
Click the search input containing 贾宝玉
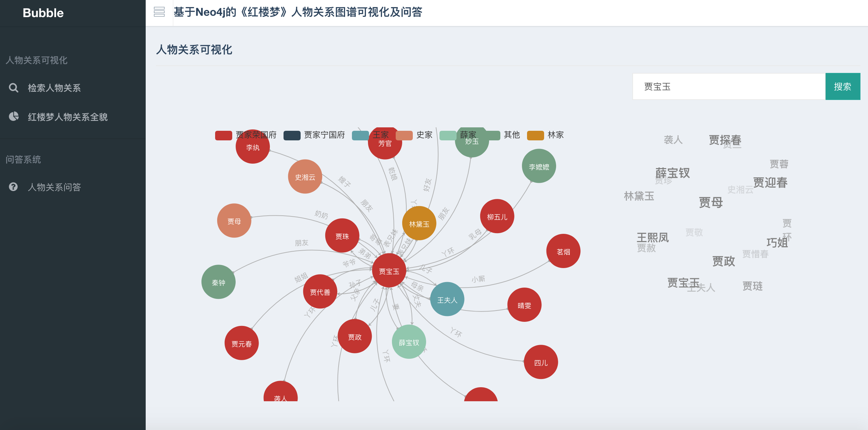[x=728, y=86]
